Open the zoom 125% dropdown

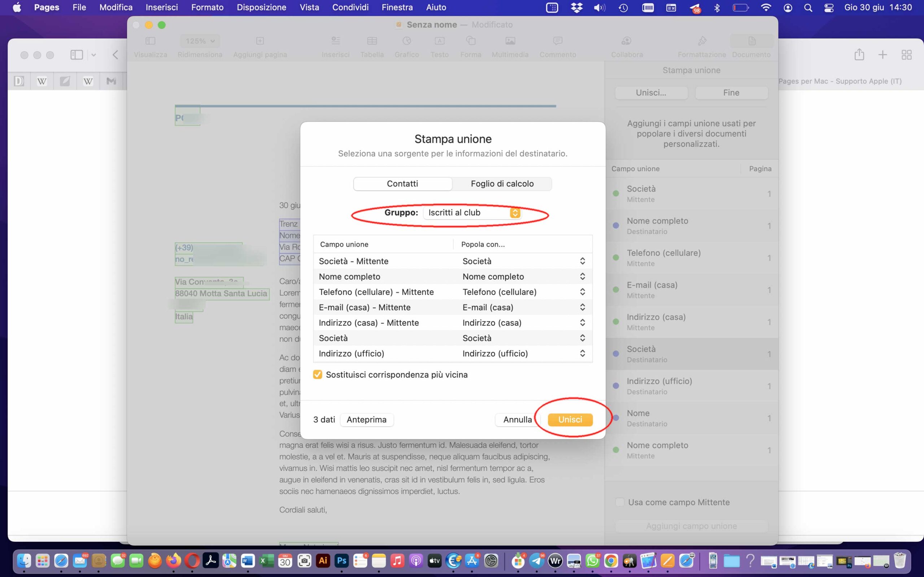[x=200, y=41]
